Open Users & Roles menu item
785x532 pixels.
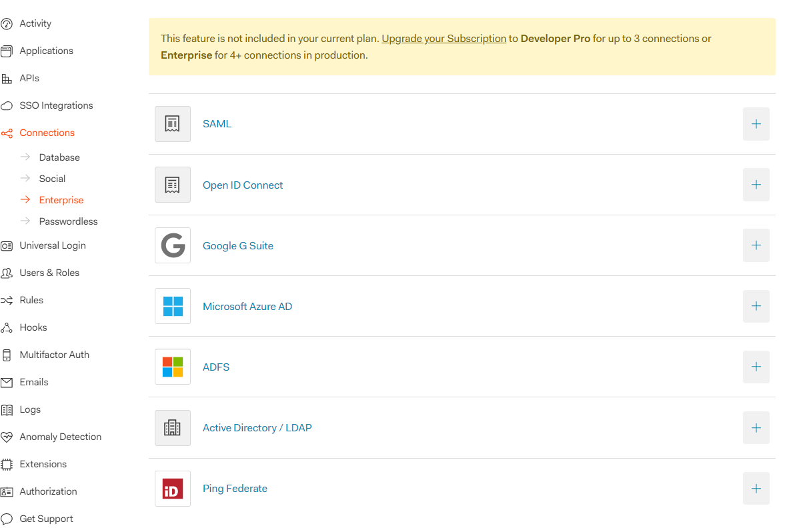point(49,273)
